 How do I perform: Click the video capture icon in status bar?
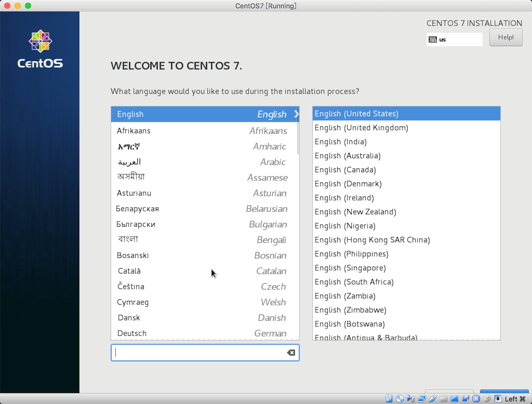[x=465, y=399]
